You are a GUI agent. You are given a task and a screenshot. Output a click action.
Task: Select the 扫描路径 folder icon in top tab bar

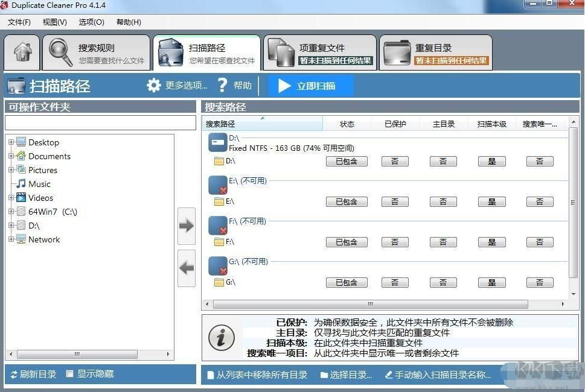170,52
